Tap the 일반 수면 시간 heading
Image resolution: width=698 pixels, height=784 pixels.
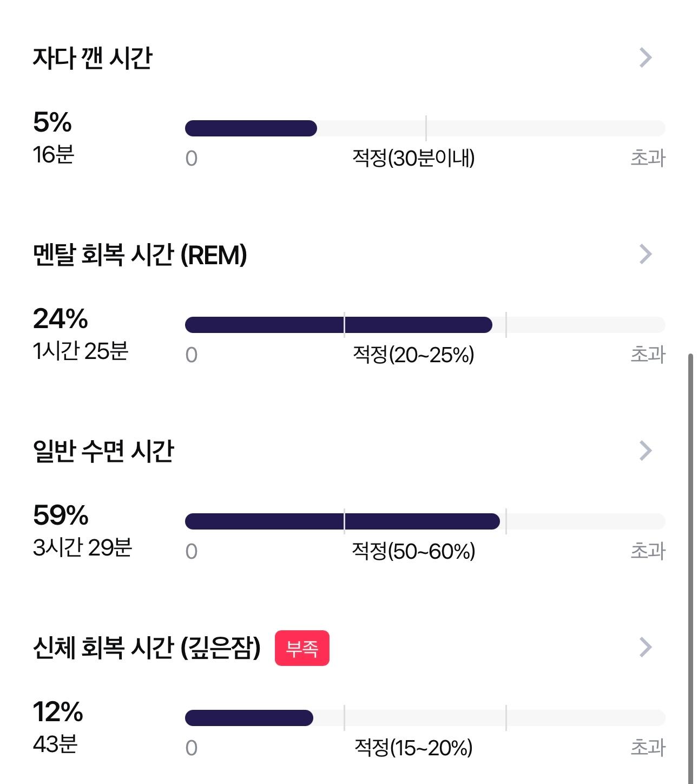[x=103, y=451]
